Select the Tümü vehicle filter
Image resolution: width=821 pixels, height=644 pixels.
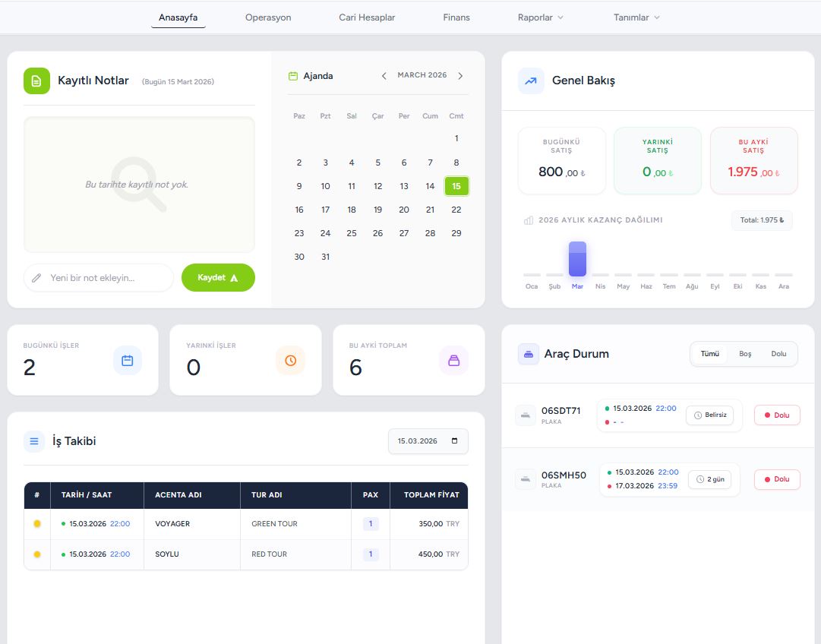709,354
